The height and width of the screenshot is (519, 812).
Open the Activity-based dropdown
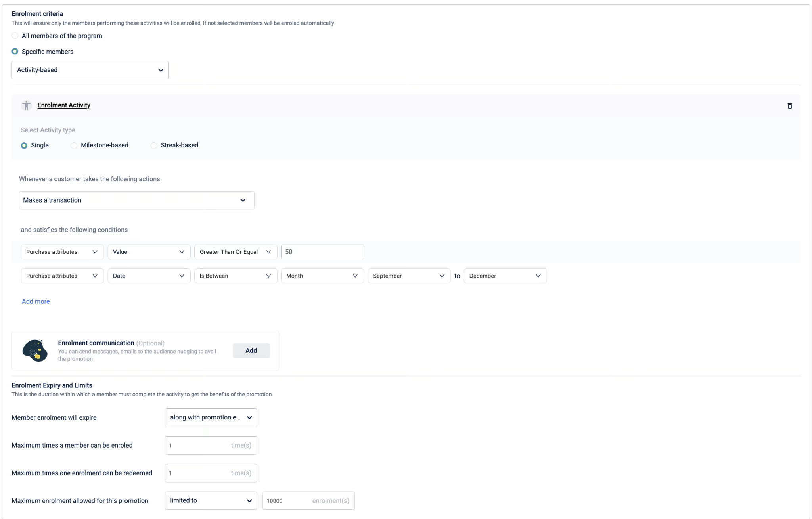point(90,70)
